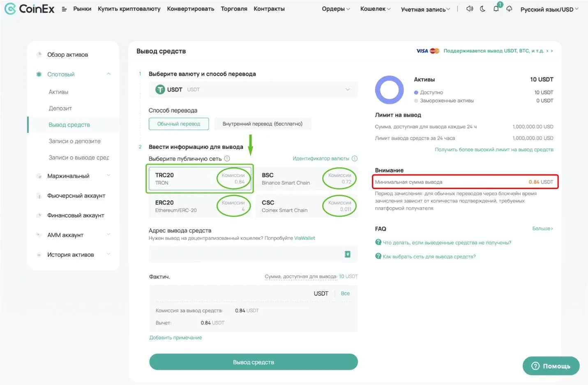Image resolution: width=588 pixels, height=385 pixels.
Task: Click the CoinEx logo
Action: pos(29,9)
